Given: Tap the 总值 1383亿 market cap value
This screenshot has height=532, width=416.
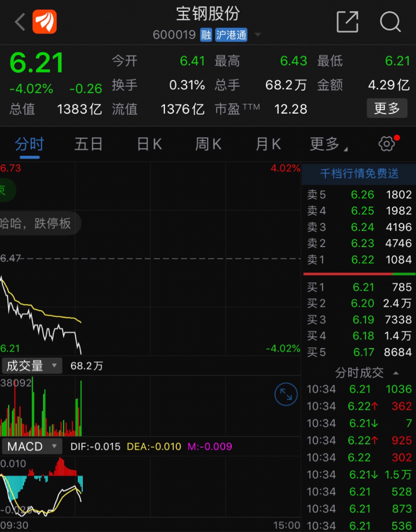Looking at the screenshot, I should [56, 109].
